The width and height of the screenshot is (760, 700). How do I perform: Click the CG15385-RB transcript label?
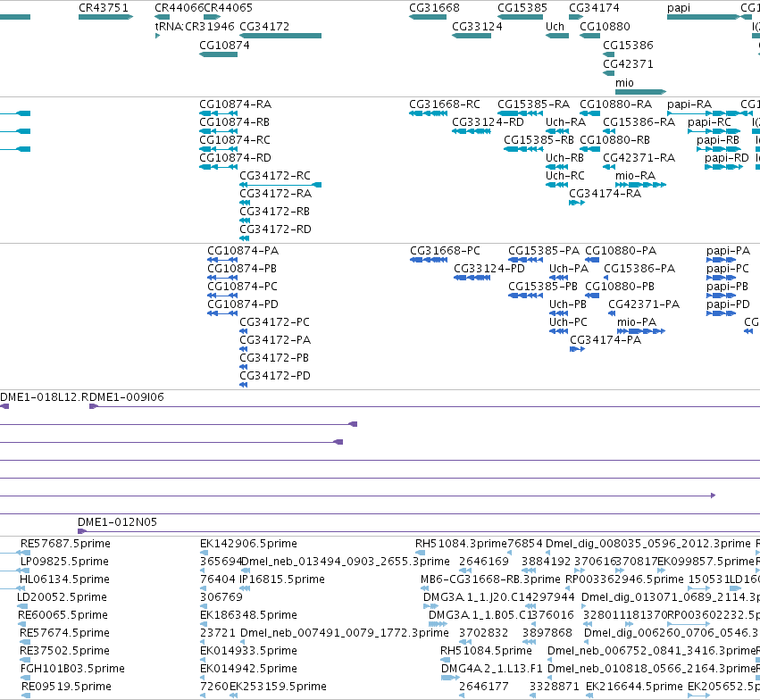[x=539, y=140]
